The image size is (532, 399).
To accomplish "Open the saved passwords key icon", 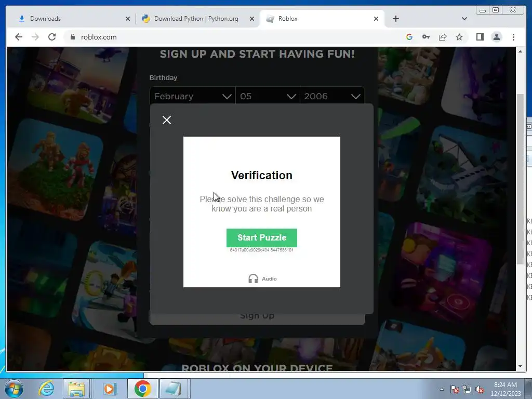I will coord(426,37).
